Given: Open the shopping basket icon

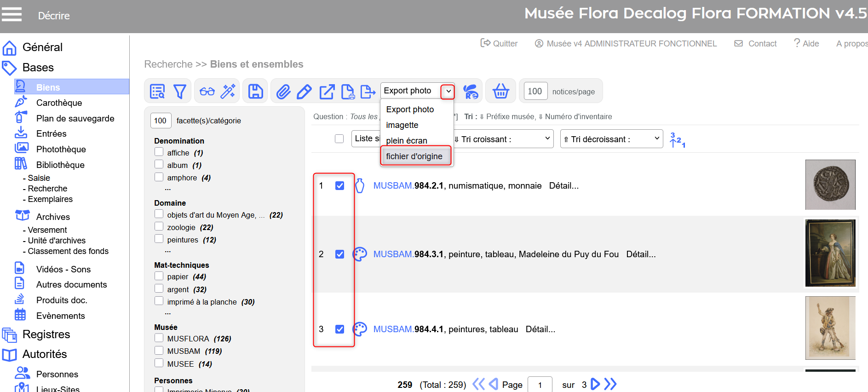Looking at the screenshot, I should [x=500, y=91].
